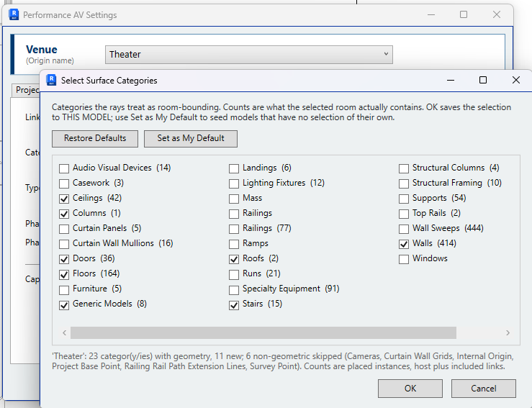Enable the Audio Visual Devices checkbox
532x408 pixels.
(x=64, y=168)
